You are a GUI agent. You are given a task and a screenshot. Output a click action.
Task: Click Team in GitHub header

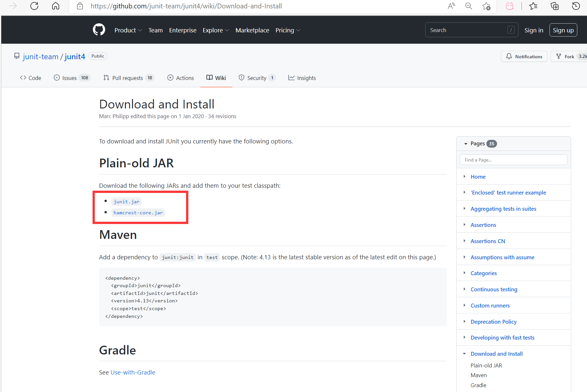[156, 30]
